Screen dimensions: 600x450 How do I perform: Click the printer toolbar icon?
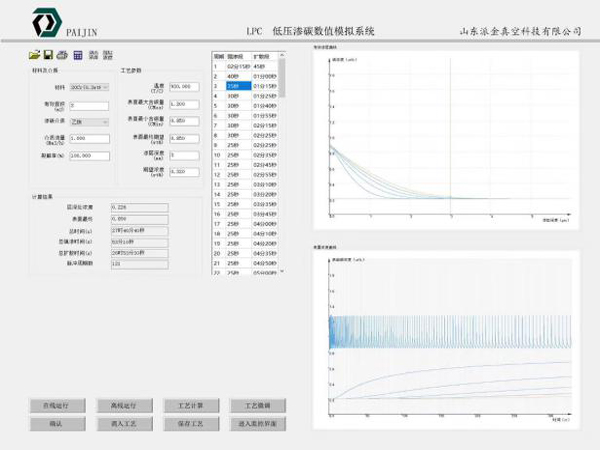(62, 55)
